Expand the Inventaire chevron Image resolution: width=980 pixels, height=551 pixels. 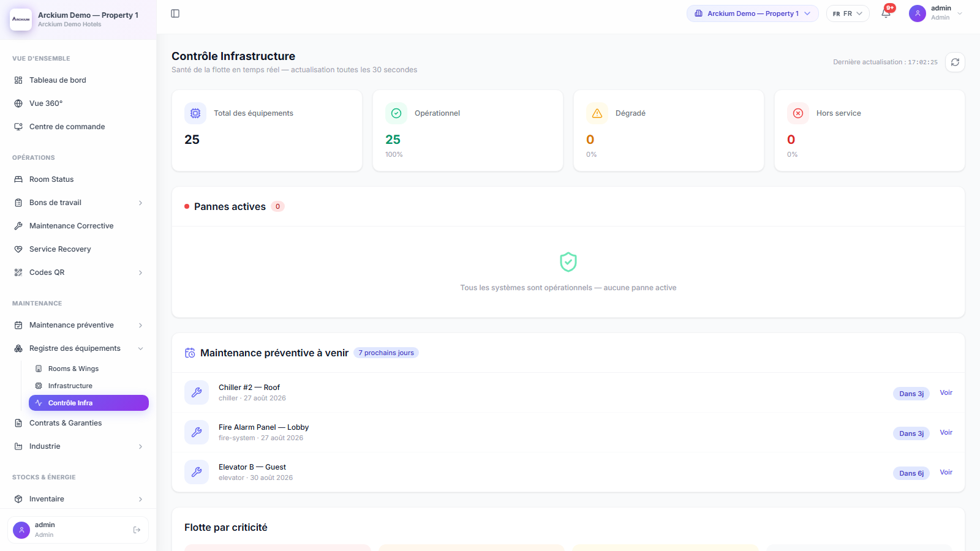pos(140,499)
